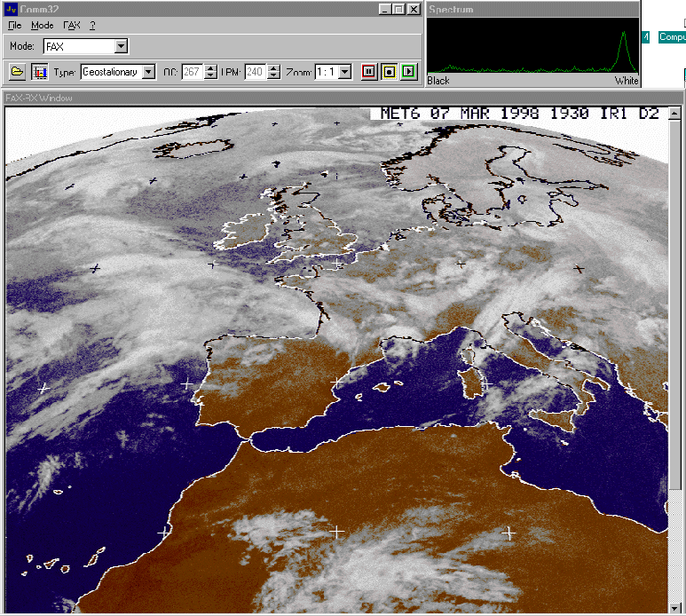Click the LPM spinner arrows
Screen dimensions: 686x616
[x=273, y=72]
